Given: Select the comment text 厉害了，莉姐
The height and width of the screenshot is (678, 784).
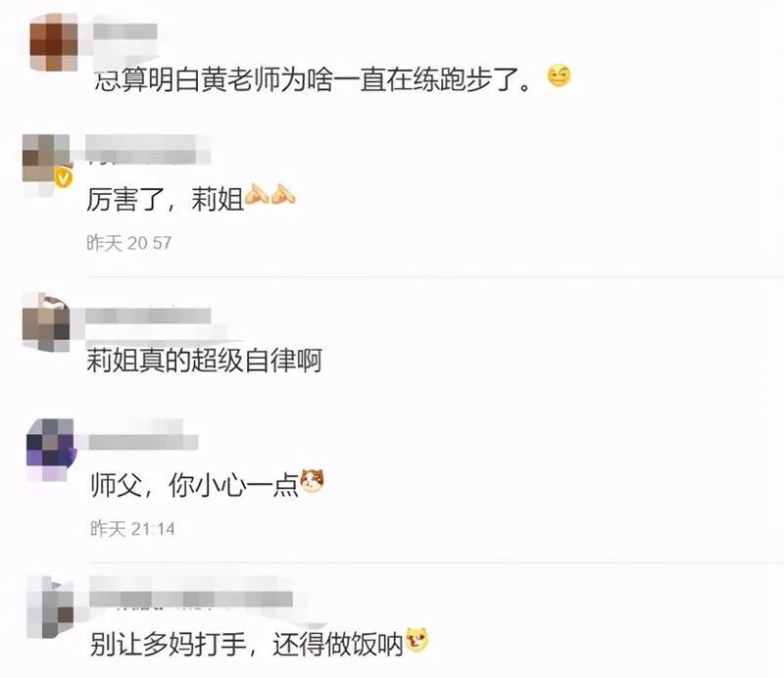Looking at the screenshot, I should [x=165, y=199].
